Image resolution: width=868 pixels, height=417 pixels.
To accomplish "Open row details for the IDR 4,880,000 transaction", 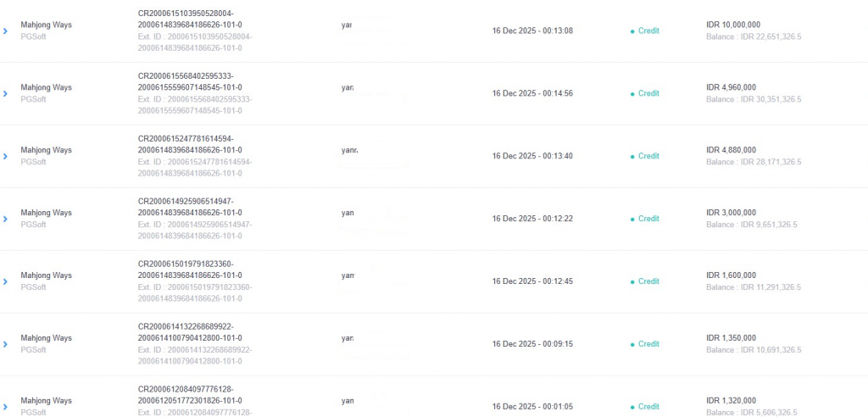I will (5, 157).
